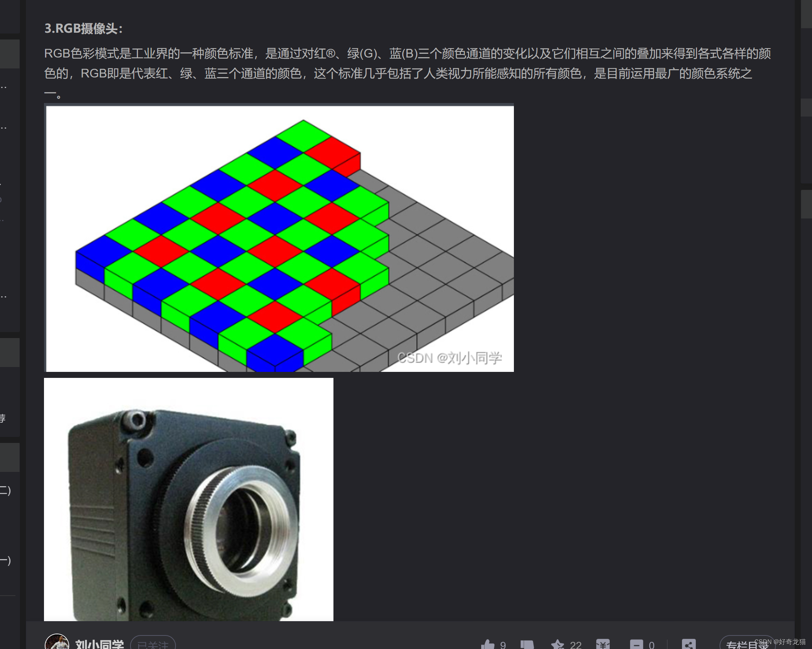
Task: Open the industrial camera photo
Action: tap(188, 499)
